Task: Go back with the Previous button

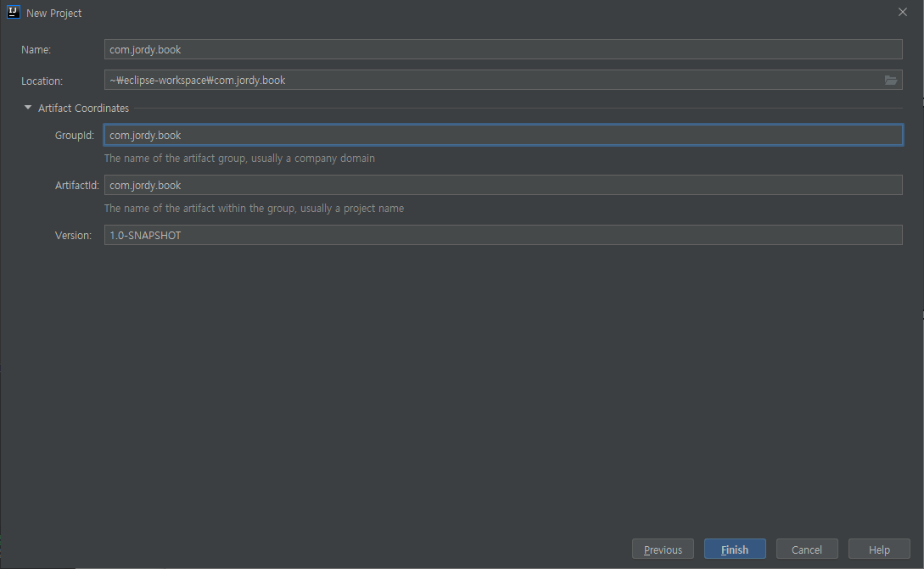Action: coord(663,549)
